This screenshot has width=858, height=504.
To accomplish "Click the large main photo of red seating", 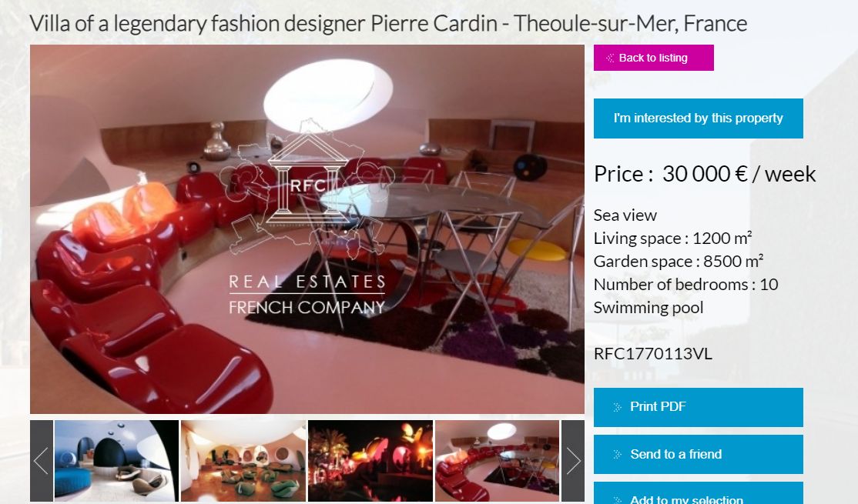I will (307, 229).
